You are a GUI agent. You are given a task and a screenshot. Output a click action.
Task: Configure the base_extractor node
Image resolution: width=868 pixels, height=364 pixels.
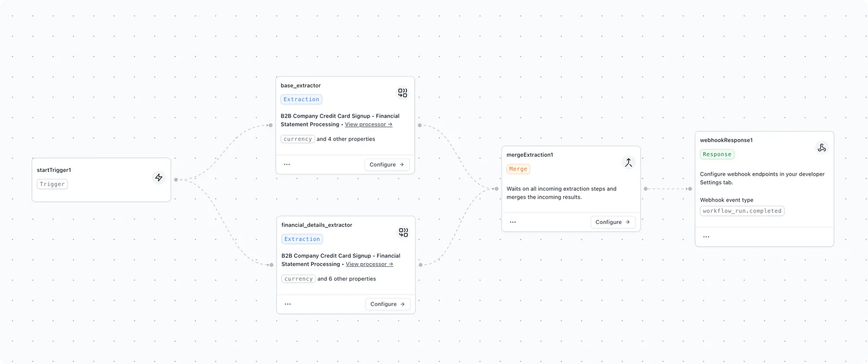click(x=387, y=164)
